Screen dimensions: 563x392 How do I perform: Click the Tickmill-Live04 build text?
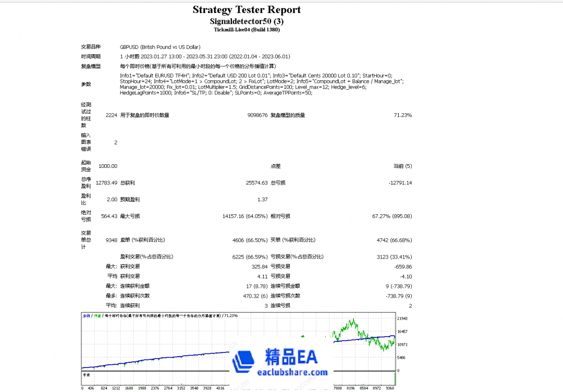[x=247, y=30]
